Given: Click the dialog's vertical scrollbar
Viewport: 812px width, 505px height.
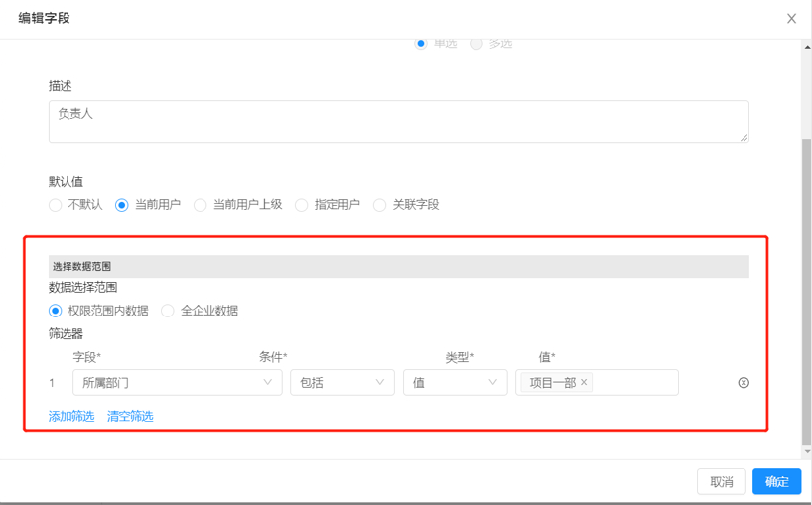Looking at the screenshot, I should (x=806, y=288).
